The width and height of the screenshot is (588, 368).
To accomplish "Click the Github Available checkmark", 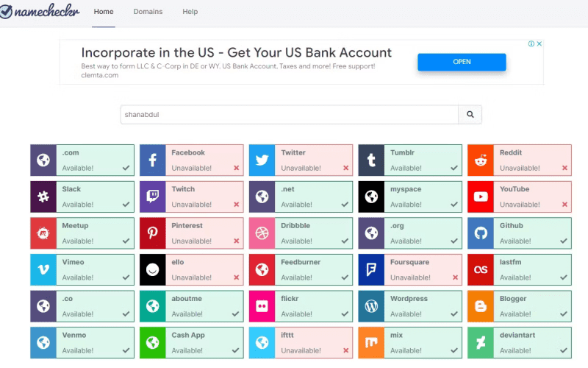I will click(564, 241).
